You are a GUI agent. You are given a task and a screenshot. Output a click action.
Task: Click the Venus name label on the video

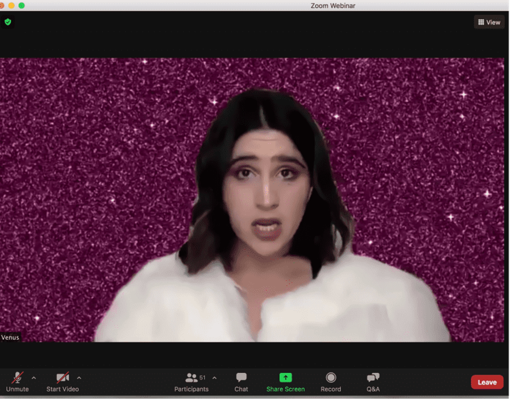(10, 337)
